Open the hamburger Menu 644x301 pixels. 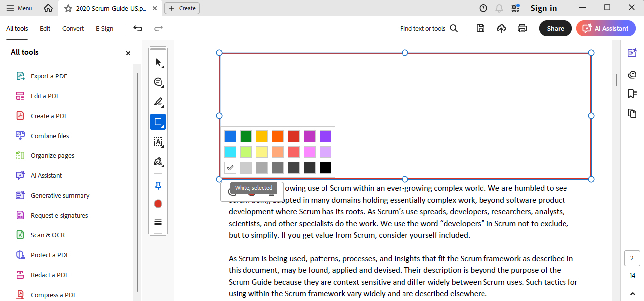point(19,8)
